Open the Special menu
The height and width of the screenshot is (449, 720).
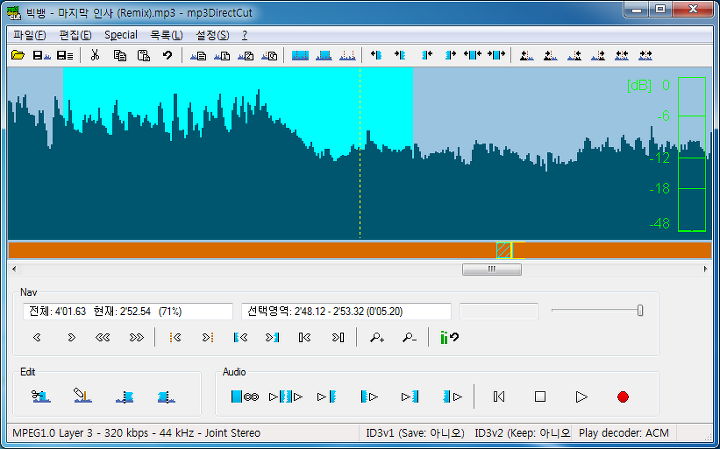pos(121,35)
